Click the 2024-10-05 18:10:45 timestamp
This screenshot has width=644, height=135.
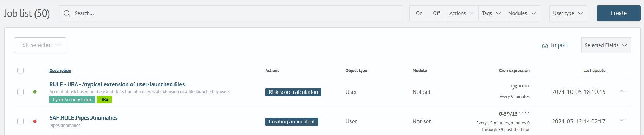click(579, 92)
